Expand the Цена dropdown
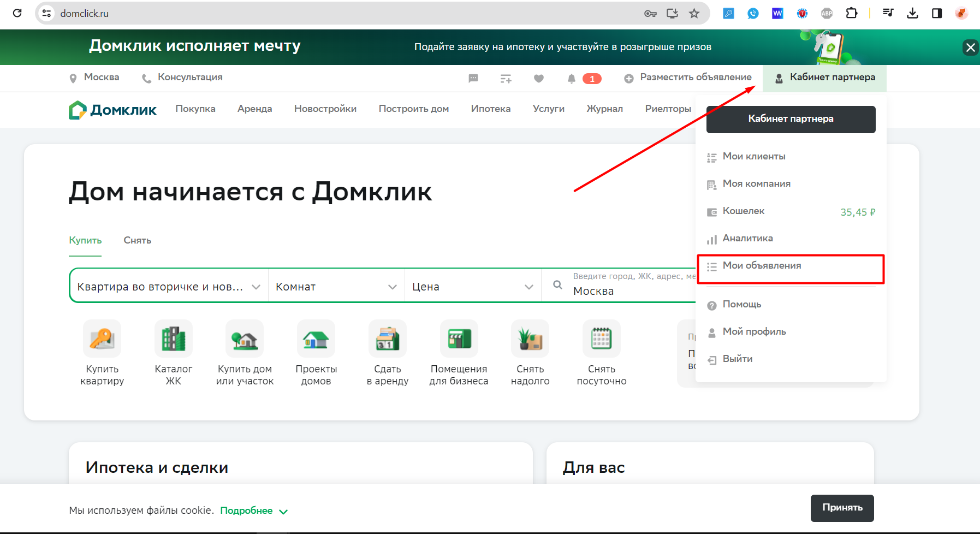This screenshot has height=534, width=980. [x=473, y=287]
